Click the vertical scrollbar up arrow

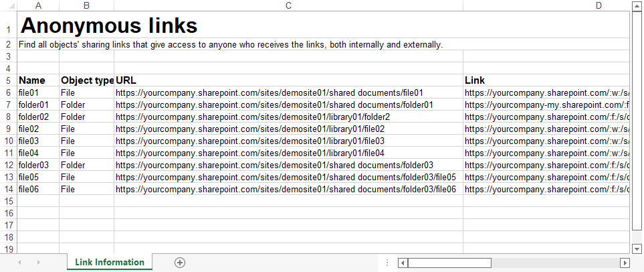(637, 5)
